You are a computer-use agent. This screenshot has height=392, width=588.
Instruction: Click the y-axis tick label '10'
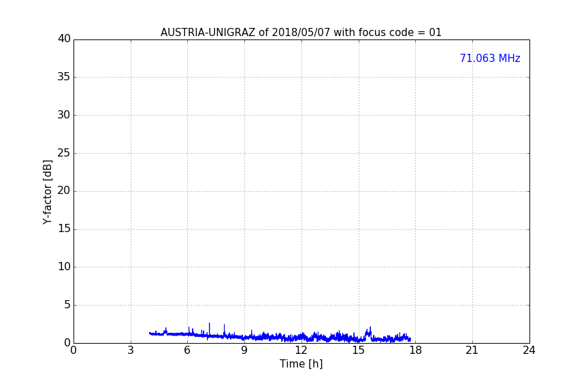click(x=64, y=267)
